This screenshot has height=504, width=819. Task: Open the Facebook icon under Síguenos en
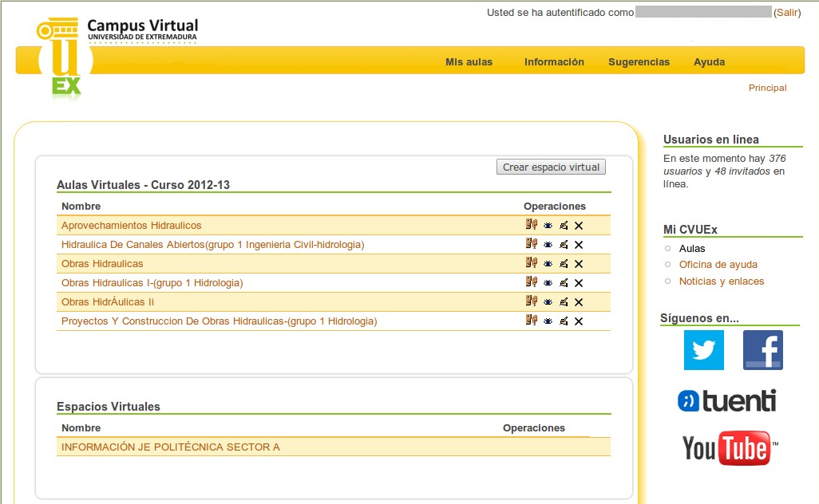[x=762, y=350]
